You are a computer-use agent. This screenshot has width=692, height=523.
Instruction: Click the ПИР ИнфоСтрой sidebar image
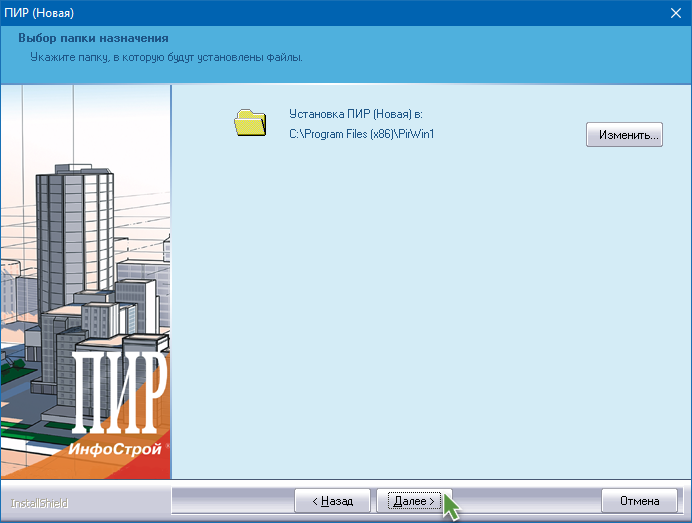point(86,282)
